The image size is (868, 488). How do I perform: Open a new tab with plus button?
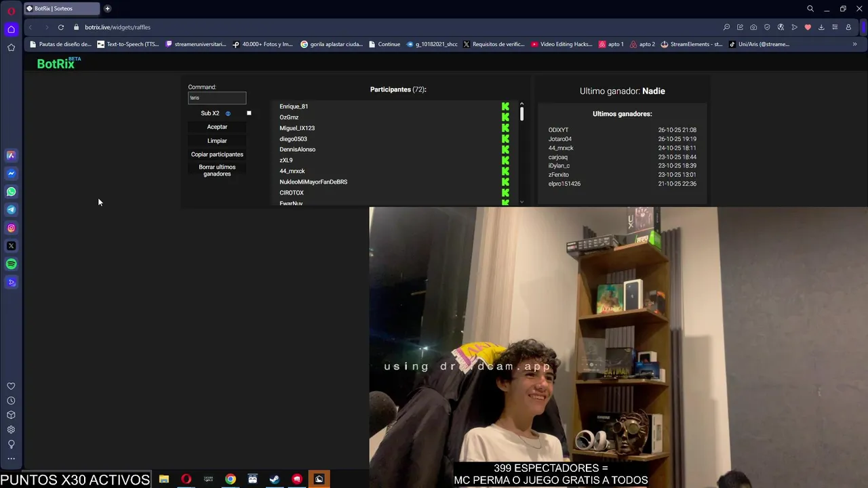point(107,9)
